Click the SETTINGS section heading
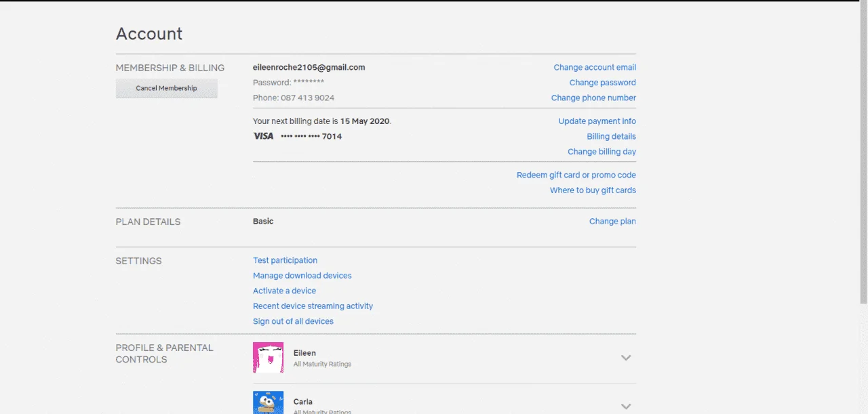Image resolution: width=868 pixels, height=414 pixels. click(x=138, y=262)
